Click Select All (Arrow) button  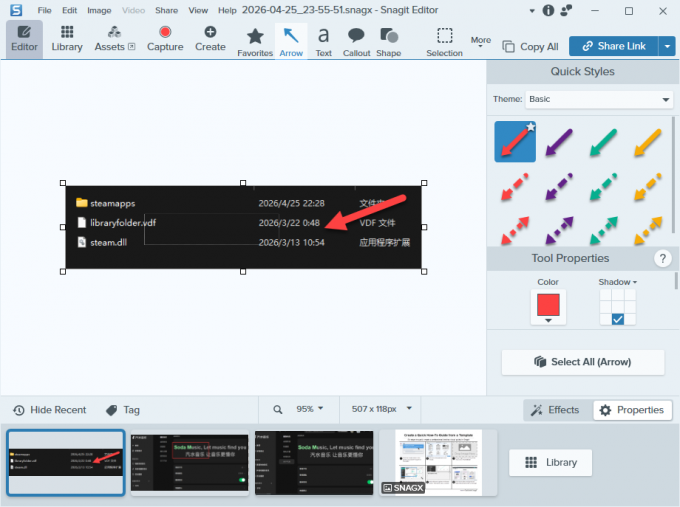coord(583,362)
